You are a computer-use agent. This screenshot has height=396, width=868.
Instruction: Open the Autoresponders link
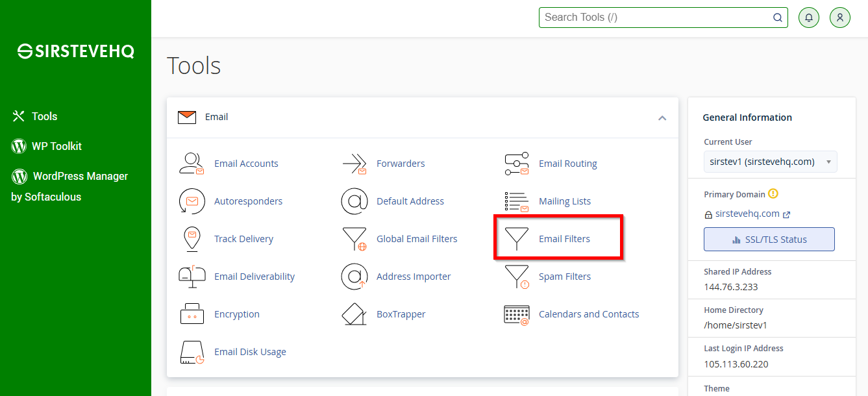(x=248, y=201)
